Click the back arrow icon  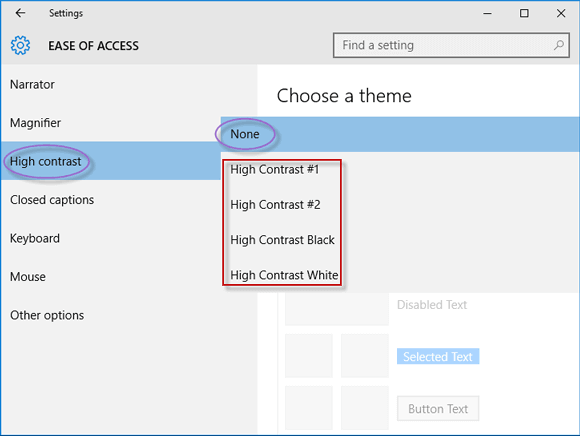[20, 13]
